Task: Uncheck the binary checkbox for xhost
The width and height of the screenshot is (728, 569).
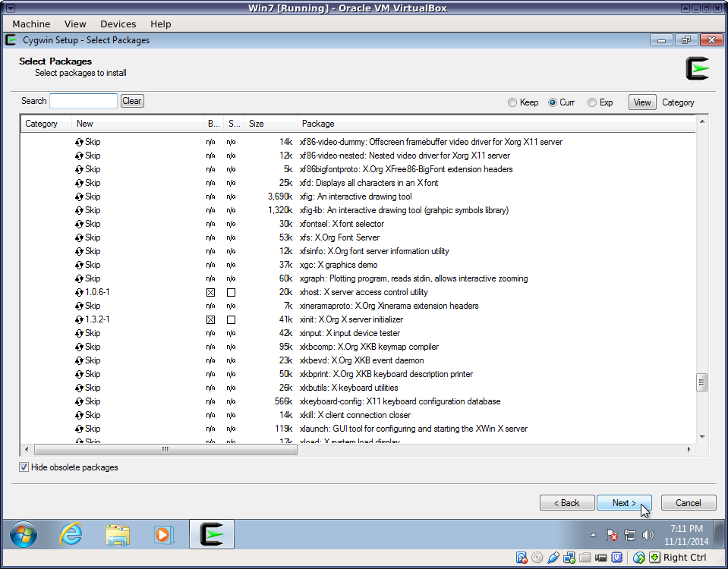Action: pos(210,292)
